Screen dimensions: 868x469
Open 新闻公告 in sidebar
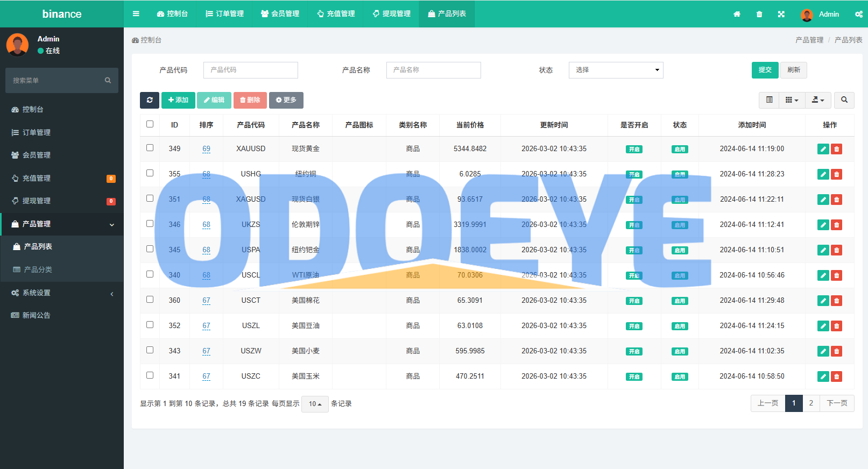pyautogui.click(x=62, y=316)
